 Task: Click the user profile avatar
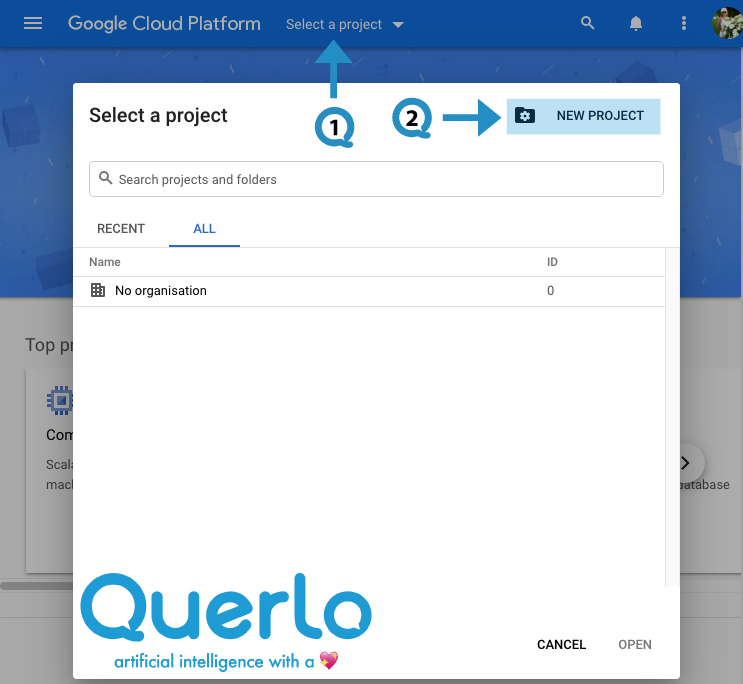727,23
